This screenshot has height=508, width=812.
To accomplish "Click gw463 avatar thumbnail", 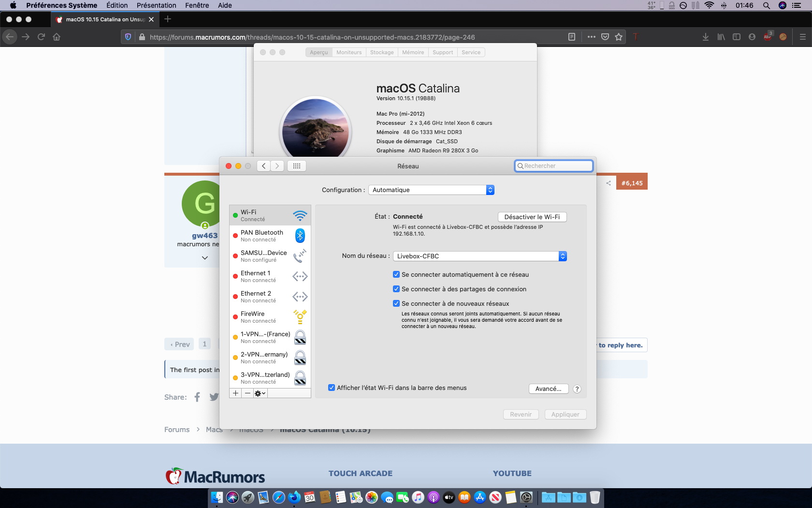I will click(205, 204).
